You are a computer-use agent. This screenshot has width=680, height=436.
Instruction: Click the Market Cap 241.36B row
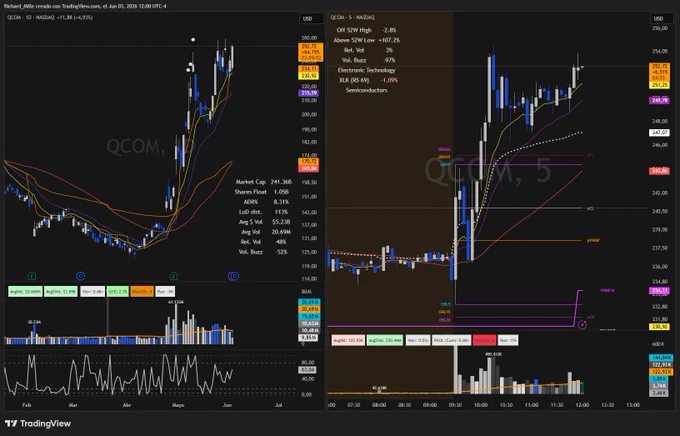[x=263, y=182]
